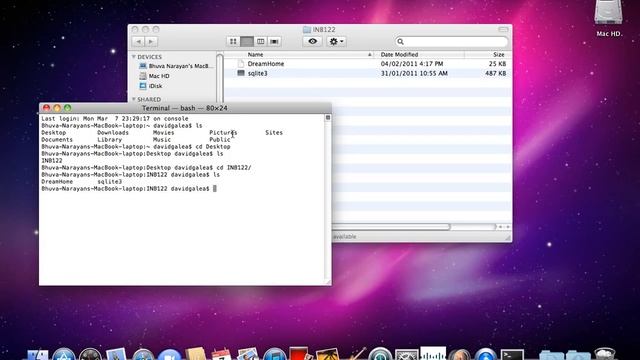Click 'Movies' in Terminal ls output
Image resolution: width=640 pixels, height=360 pixels.
click(x=163, y=133)
